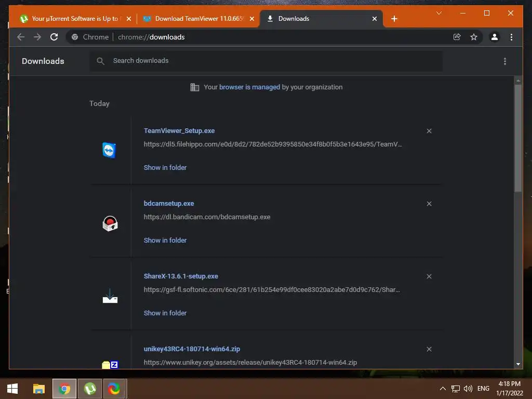
Task: Open the Chrome profile icon
Action: 495,37
